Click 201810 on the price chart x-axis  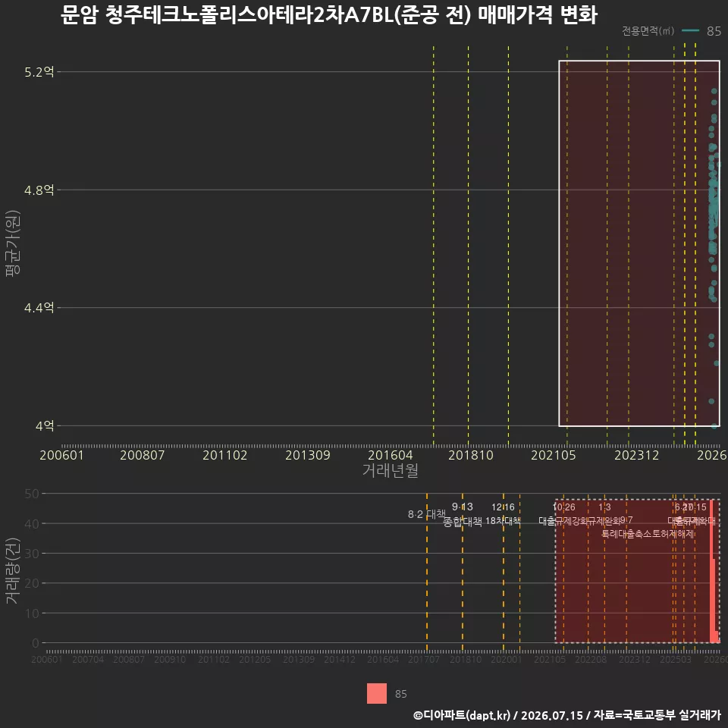pos(471,455)
